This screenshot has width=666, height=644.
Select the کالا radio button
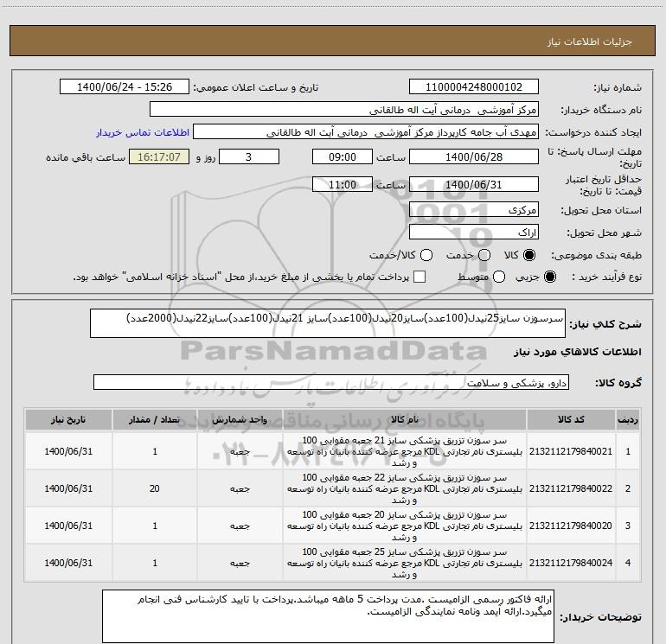(529, 255)
